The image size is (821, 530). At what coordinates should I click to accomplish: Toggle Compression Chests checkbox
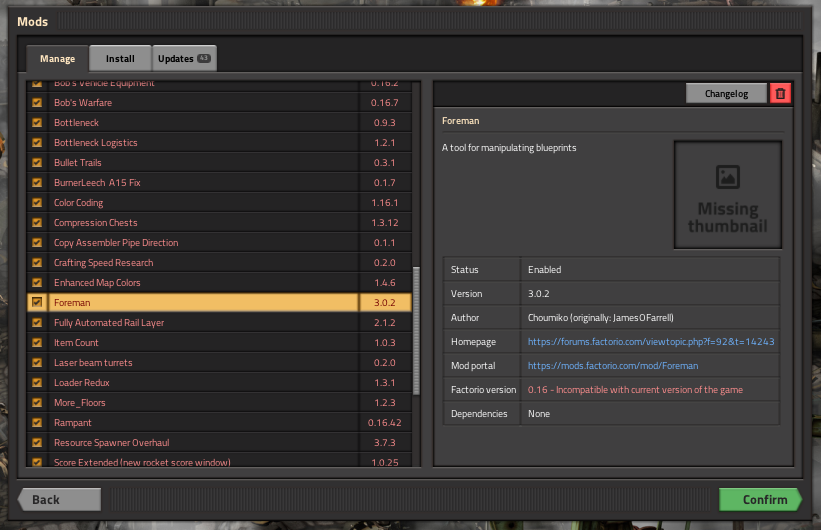[x=37, y=223]
